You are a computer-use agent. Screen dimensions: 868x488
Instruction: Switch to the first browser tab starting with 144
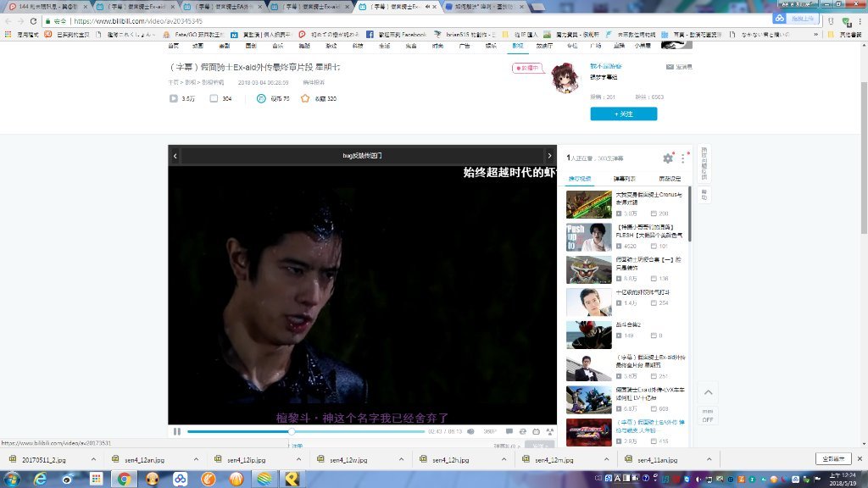48,7
